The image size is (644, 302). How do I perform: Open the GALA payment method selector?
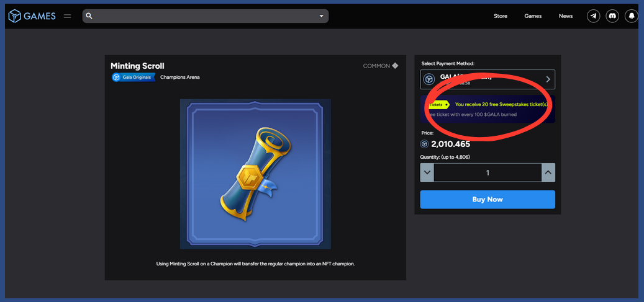(x=488, y=79)
